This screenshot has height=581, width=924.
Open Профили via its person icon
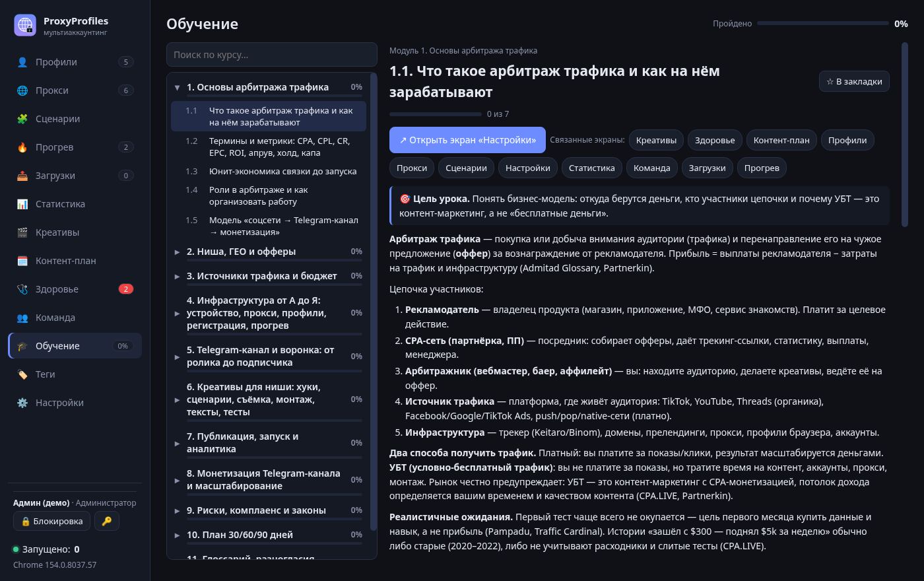[x=22, y=62]
